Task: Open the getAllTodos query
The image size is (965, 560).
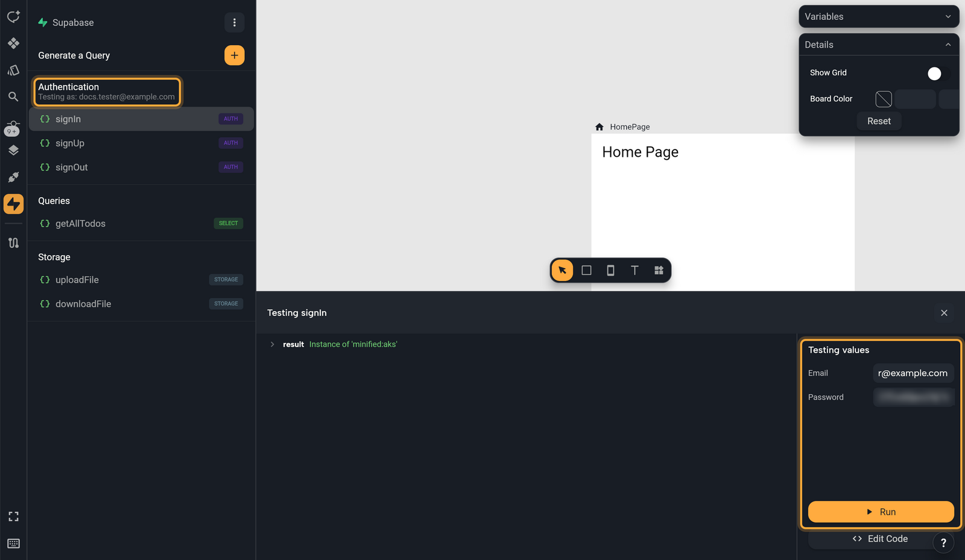Action: (x=141, y=224)
